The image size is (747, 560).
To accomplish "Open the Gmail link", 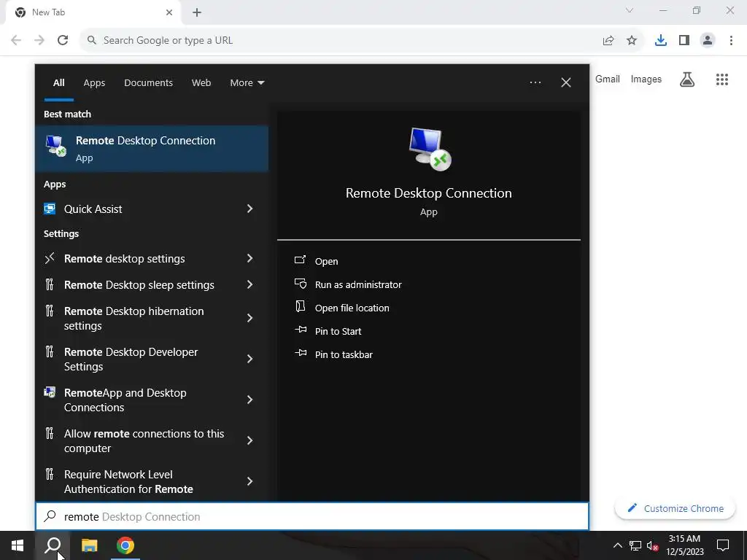I will click(x=608, y=79).
